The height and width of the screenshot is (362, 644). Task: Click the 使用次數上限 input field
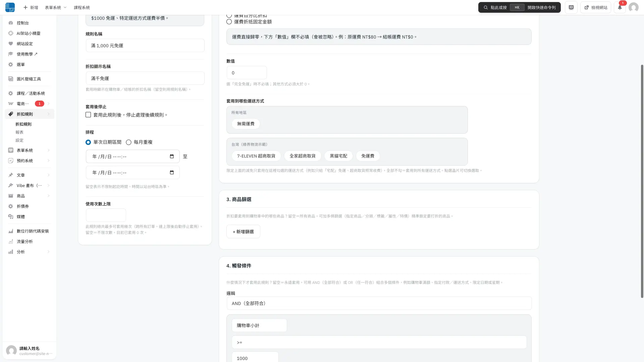(x=106, y=215)
